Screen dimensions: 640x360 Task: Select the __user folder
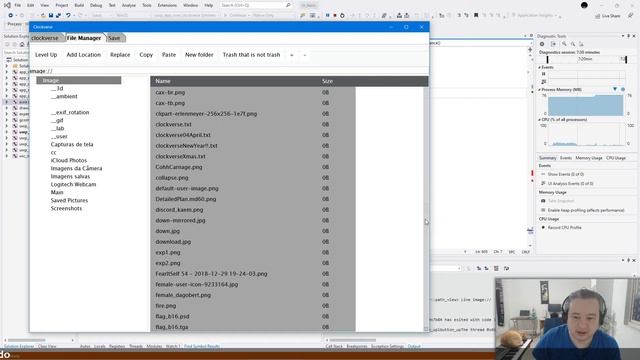point(59,137)
